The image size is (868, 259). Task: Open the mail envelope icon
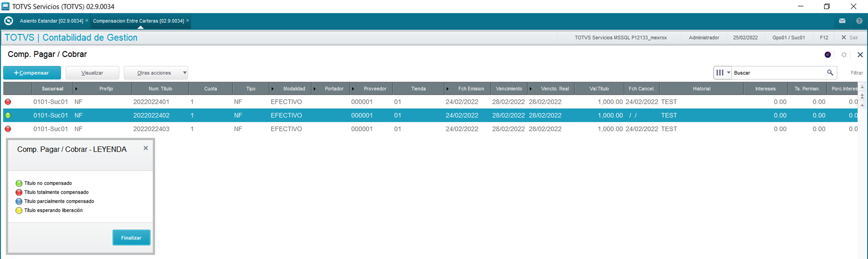click(842, 21)
